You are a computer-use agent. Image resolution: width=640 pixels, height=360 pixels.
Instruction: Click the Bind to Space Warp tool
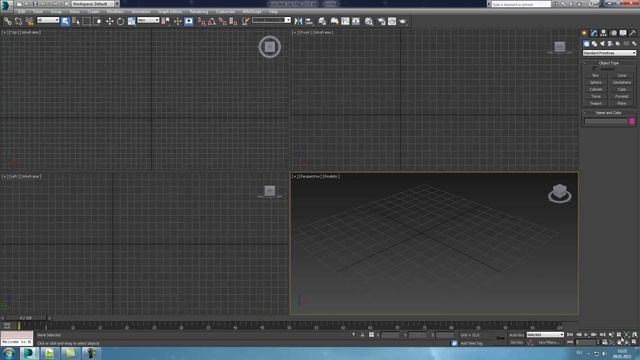29,21
